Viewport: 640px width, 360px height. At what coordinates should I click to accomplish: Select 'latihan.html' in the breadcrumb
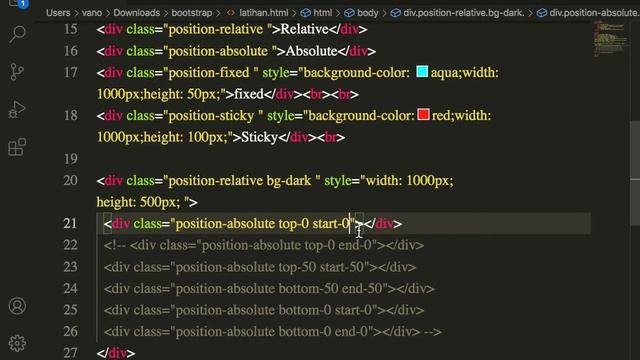point(264,13)
